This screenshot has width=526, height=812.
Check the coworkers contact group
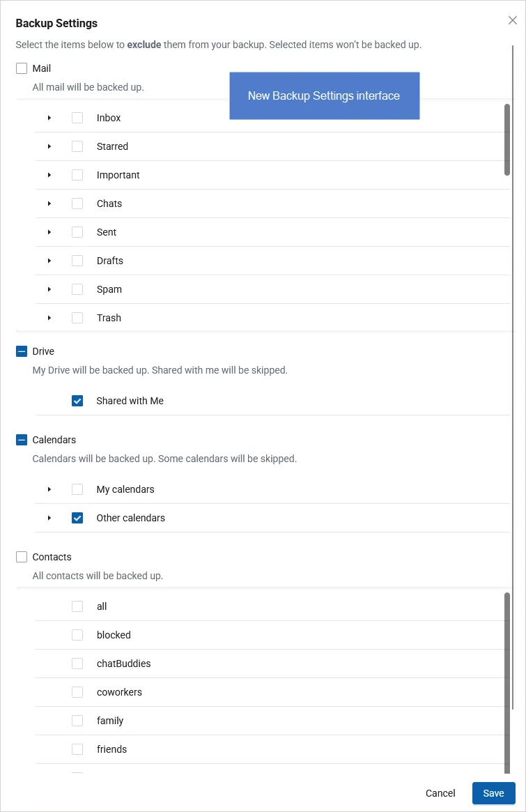coord(77,692)
